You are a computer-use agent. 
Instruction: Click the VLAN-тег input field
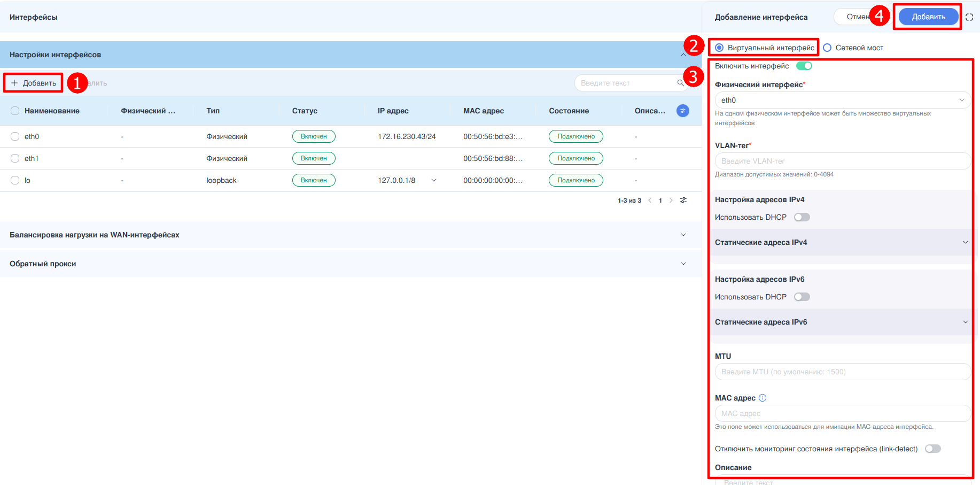pyautogui.click(x=842, y=161)
